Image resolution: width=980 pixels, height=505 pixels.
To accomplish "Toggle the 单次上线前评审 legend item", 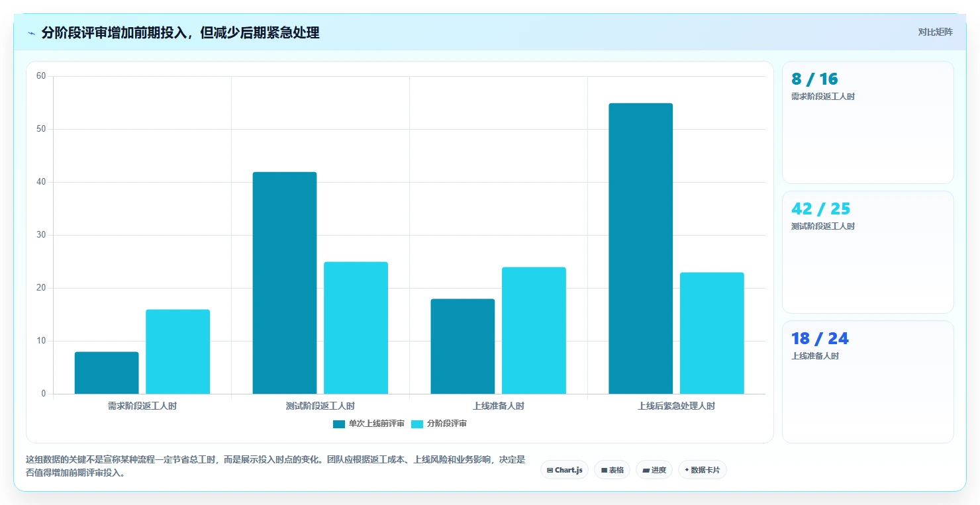I will pyautogui.click(x=369, y=424).
